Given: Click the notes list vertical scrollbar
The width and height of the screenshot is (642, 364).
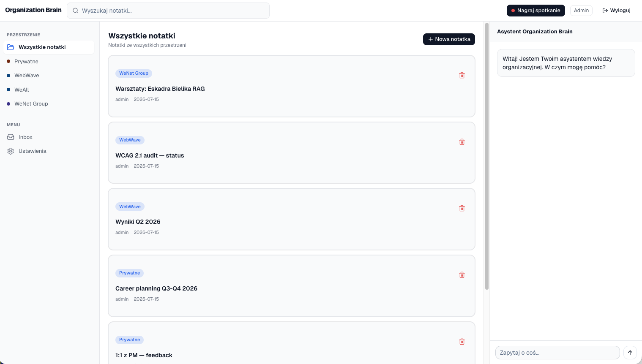Looking at the screenshot, I should (x=487, y=156).
